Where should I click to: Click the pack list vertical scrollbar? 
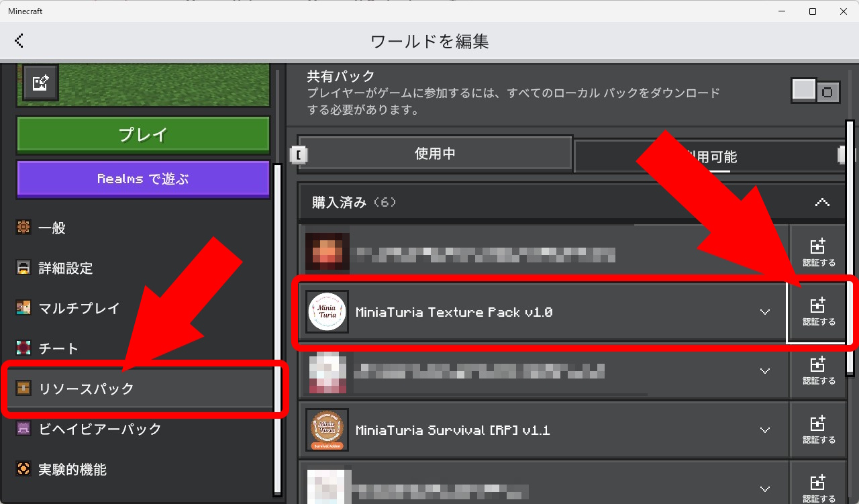(x=850, y=248)
